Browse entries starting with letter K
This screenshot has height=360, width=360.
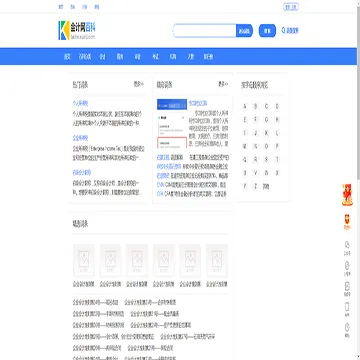tap(266, 133)
